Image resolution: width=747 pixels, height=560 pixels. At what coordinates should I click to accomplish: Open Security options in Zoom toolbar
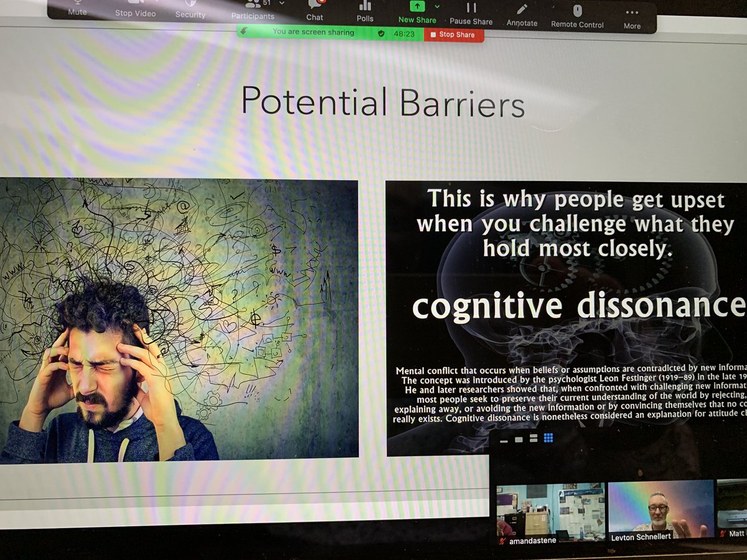tap(190, 10)
